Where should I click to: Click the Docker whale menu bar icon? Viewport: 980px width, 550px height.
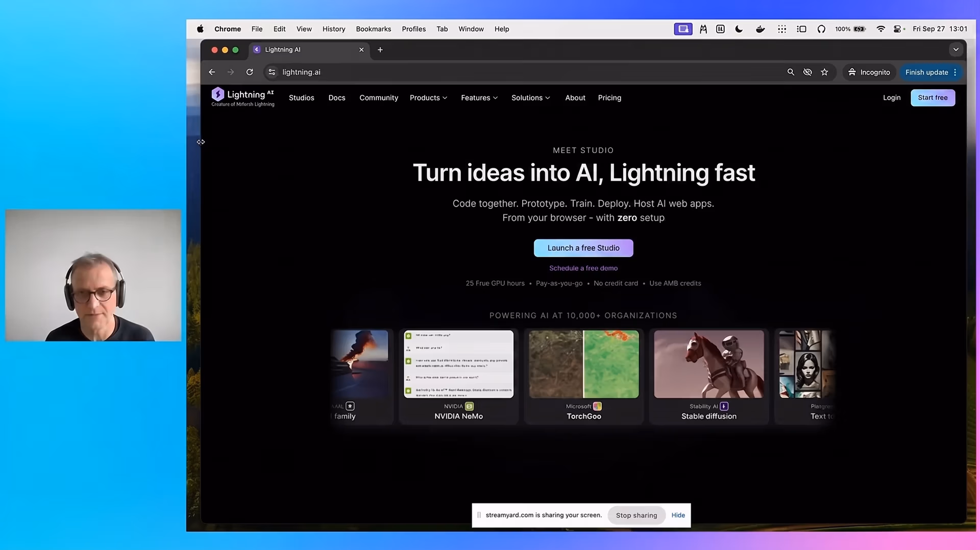click(760, 29)
